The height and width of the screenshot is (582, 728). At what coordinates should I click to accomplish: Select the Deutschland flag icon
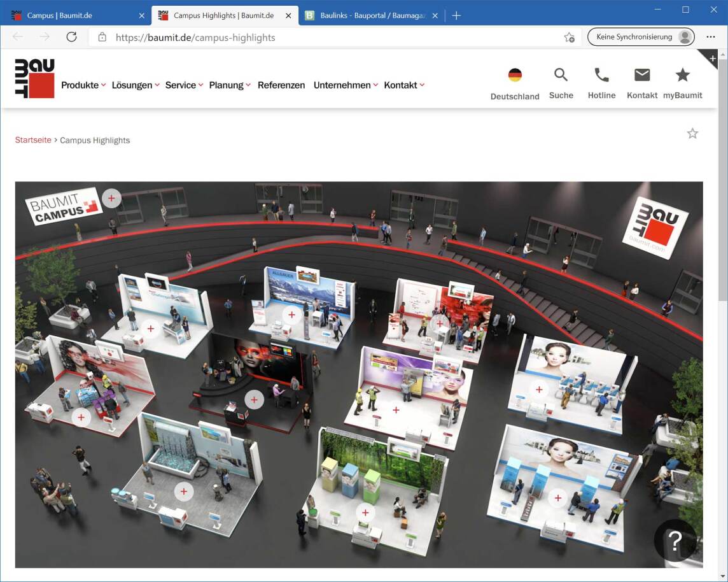click(515, 75)
